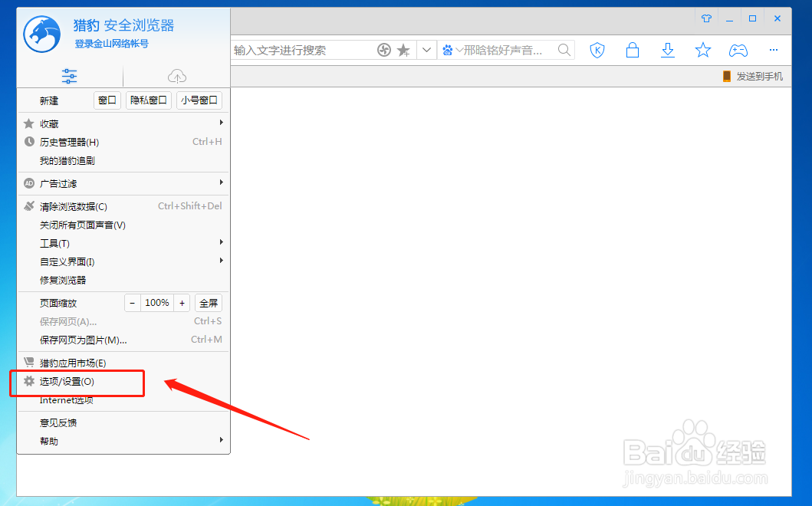812x506 pixels.
Task: Open the downloads arrow icon
Action: pyautogui.click(x=668, y=51)
